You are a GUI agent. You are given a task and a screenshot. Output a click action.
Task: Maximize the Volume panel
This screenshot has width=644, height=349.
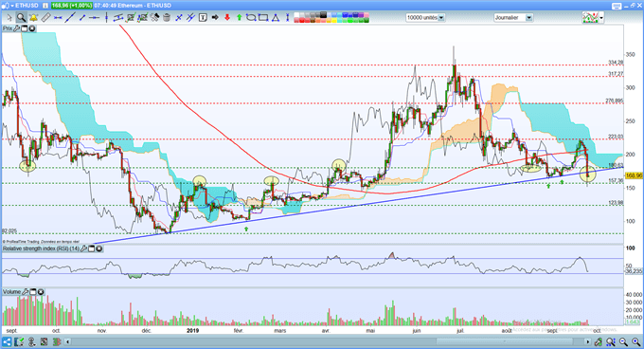33,292
